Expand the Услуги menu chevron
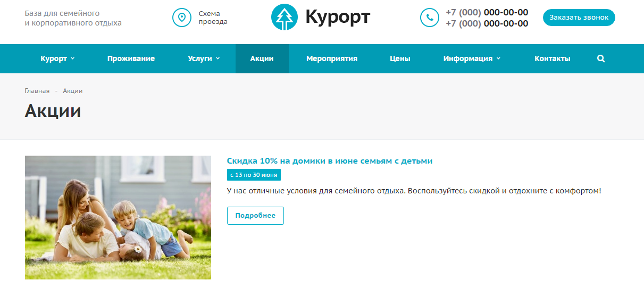The height and width of the screenshot is (289, 644). (218, 58)
